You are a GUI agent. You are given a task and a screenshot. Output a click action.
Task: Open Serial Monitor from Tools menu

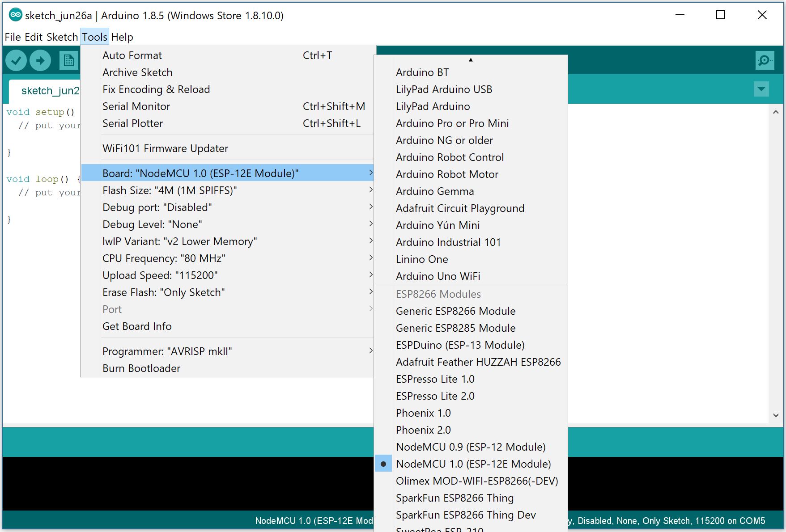click(x=227, y=106)
